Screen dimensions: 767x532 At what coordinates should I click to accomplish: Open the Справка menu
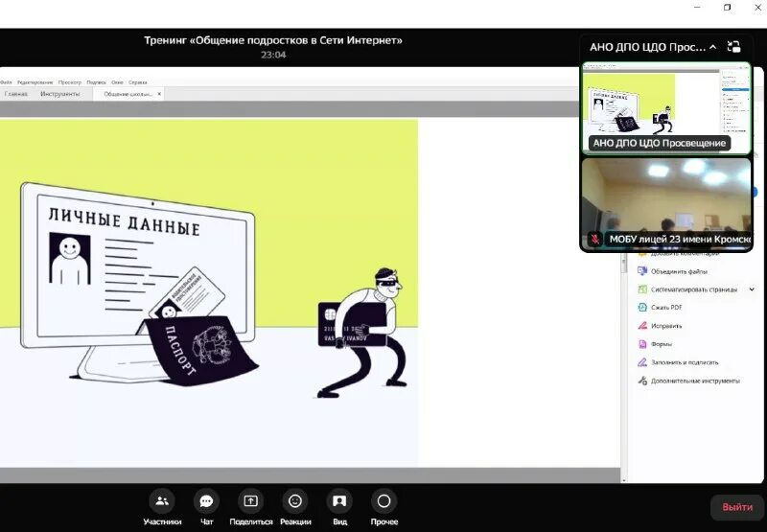(138, 82)
